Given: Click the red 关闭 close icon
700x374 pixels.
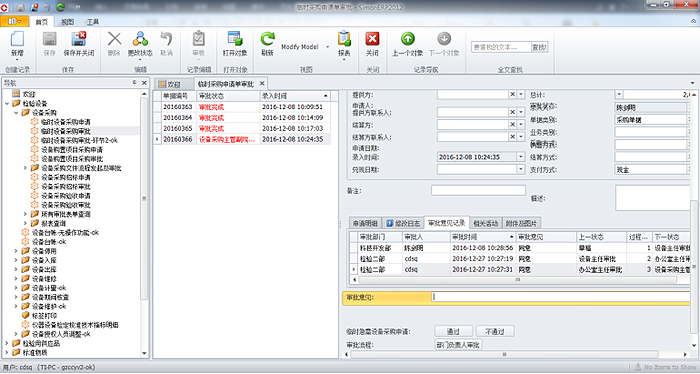Looking at the screenshot, I should click(372, 39).
